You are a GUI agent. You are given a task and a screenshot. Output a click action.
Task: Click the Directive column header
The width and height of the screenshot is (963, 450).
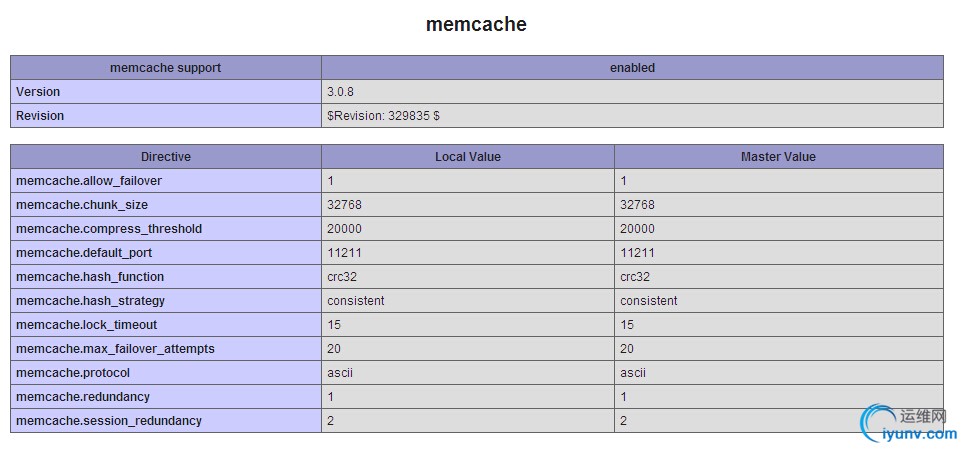click(x=165, y=157)
